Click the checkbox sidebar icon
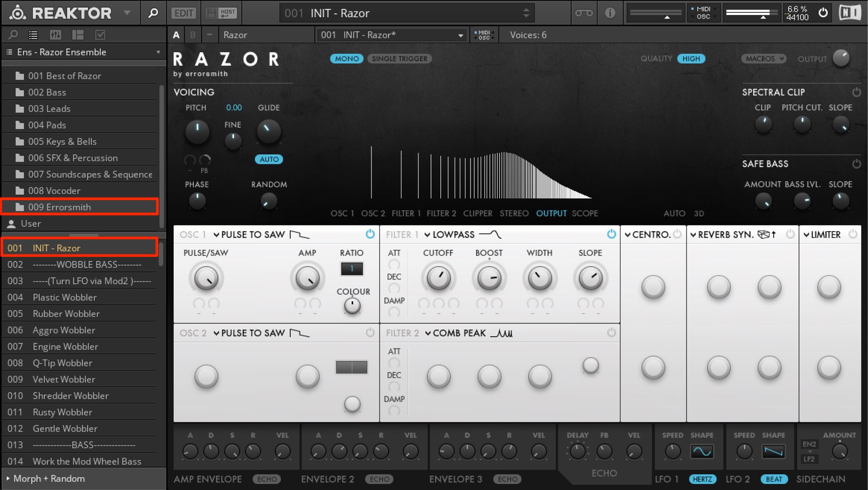This screenshot has width=868, height=490. click(x=101, y=35)
